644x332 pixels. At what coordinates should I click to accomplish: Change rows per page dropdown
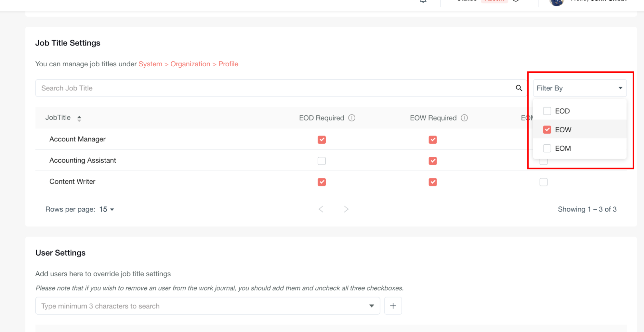(x=107, y=209)
